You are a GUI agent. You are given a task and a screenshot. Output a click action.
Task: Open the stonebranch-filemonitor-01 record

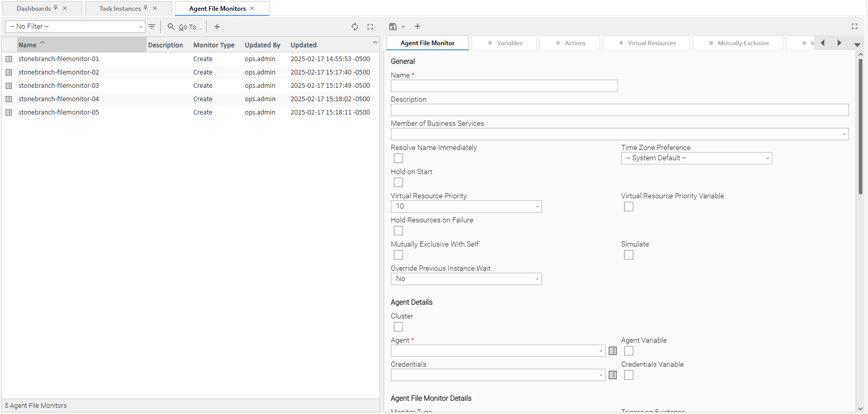coord(59,59)
